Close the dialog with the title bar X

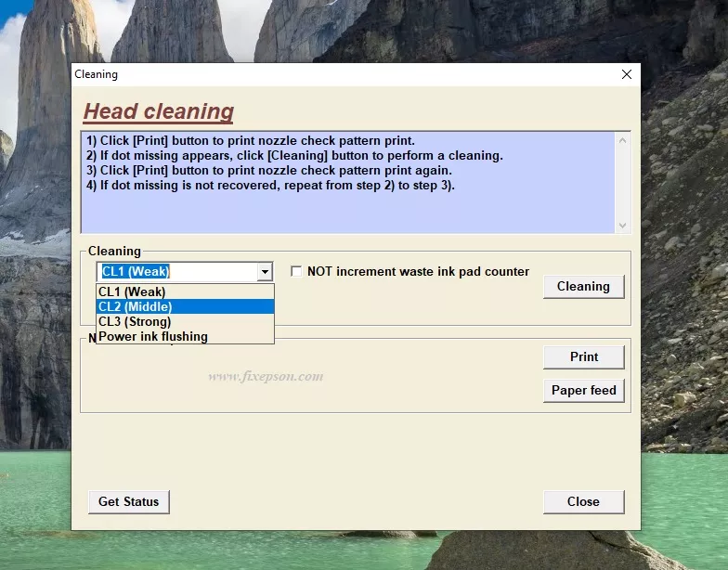pyautogui.click(x=627, y=74)
